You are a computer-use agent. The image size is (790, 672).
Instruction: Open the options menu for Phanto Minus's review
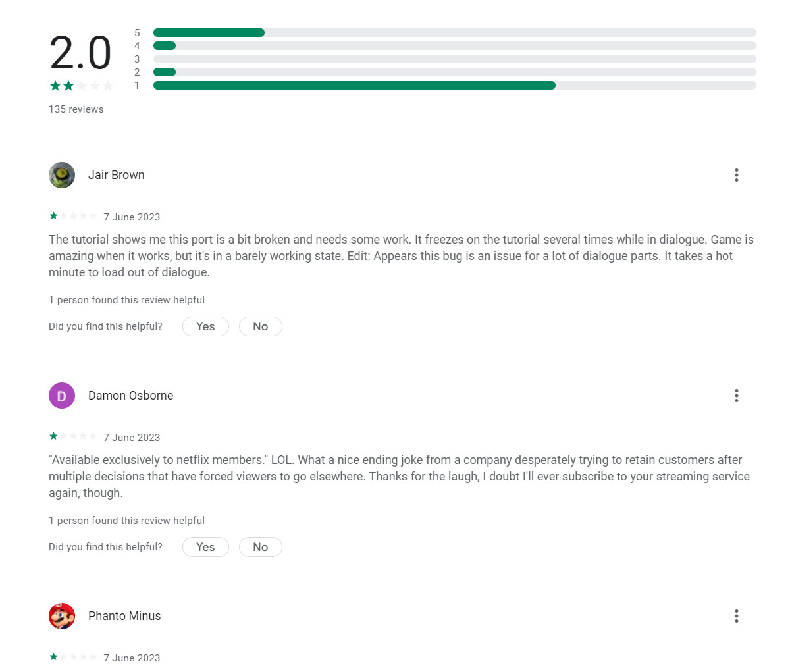[736, 616]
